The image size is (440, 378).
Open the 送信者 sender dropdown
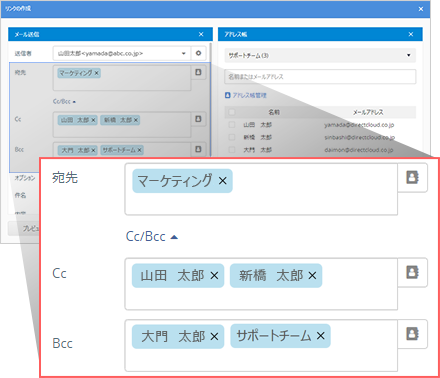(122, 53)
